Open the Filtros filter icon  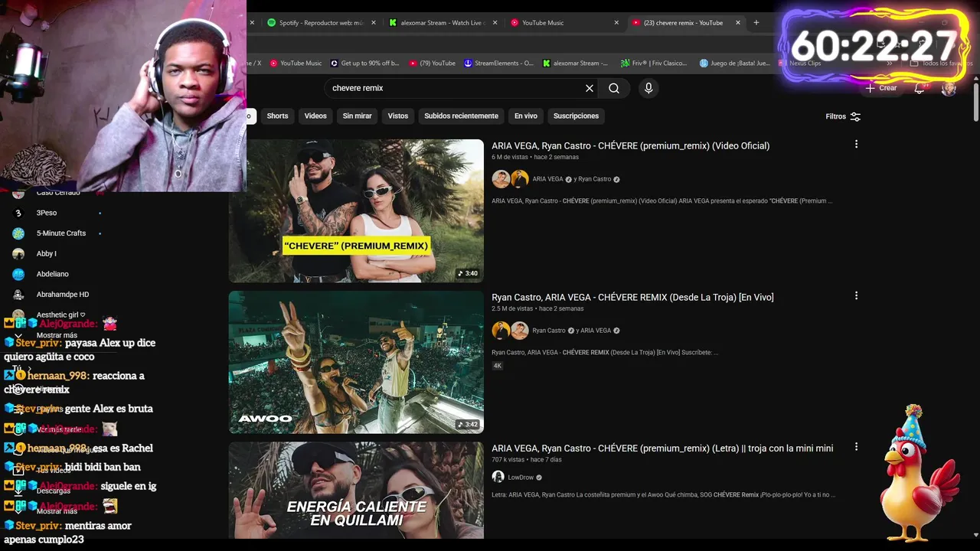point(855,116)
